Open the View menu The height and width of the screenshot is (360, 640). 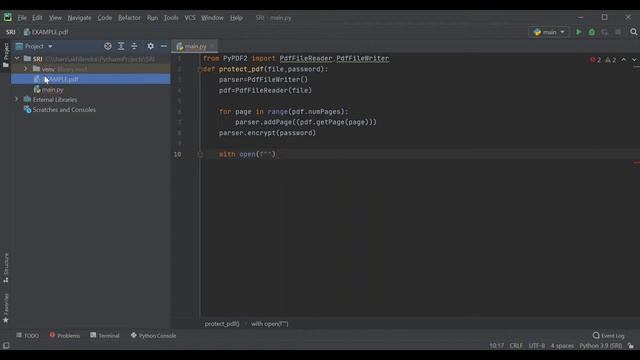tap(55, 18)
